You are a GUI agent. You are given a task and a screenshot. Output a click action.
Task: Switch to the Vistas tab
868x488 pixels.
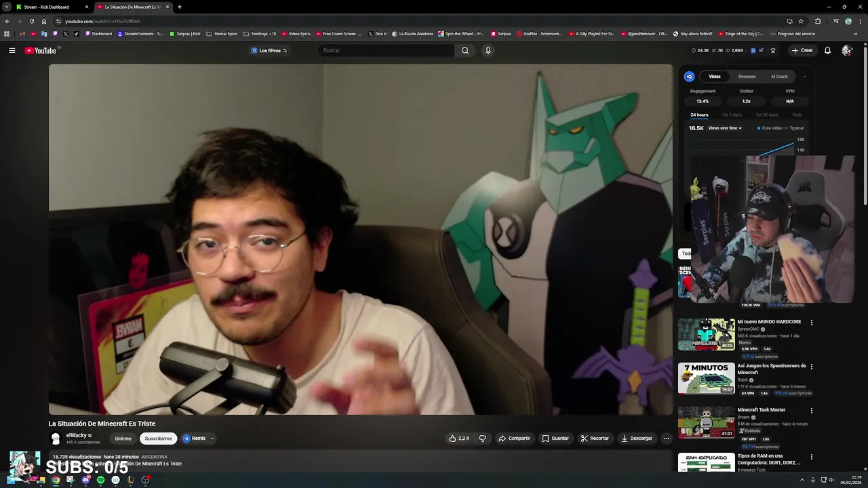point(715,77)
